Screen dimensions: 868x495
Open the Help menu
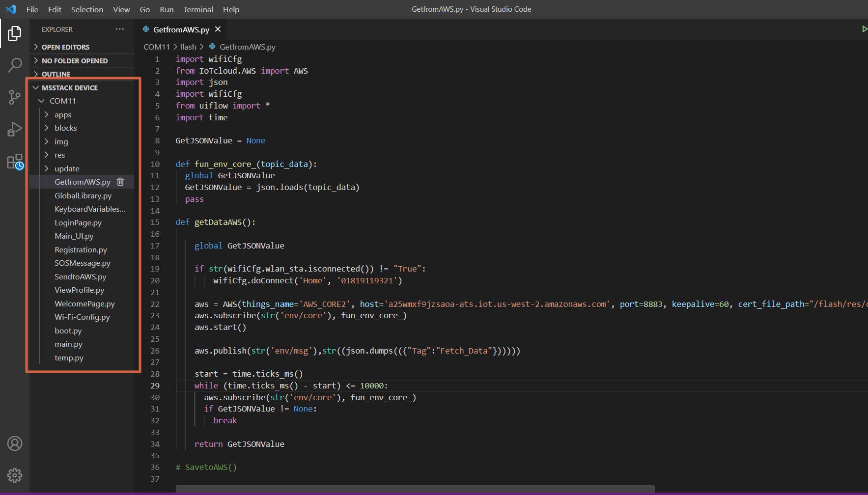(231, 9)
